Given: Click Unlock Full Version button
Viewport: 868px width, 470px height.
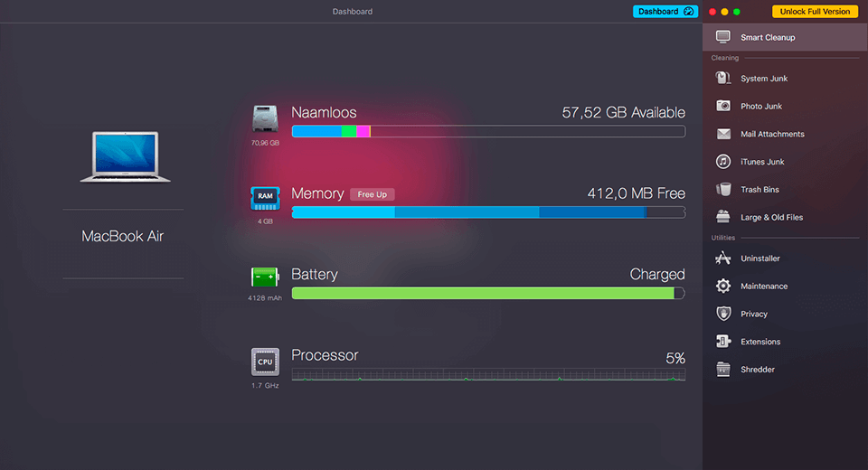Looking at the screenshot, I should (x=815, y=12).
